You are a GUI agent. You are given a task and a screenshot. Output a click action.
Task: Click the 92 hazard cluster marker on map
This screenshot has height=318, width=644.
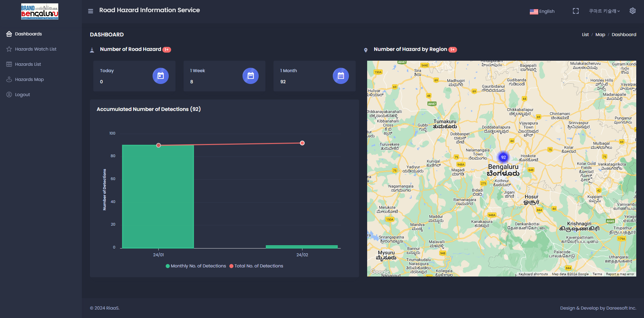coord(503,157)
